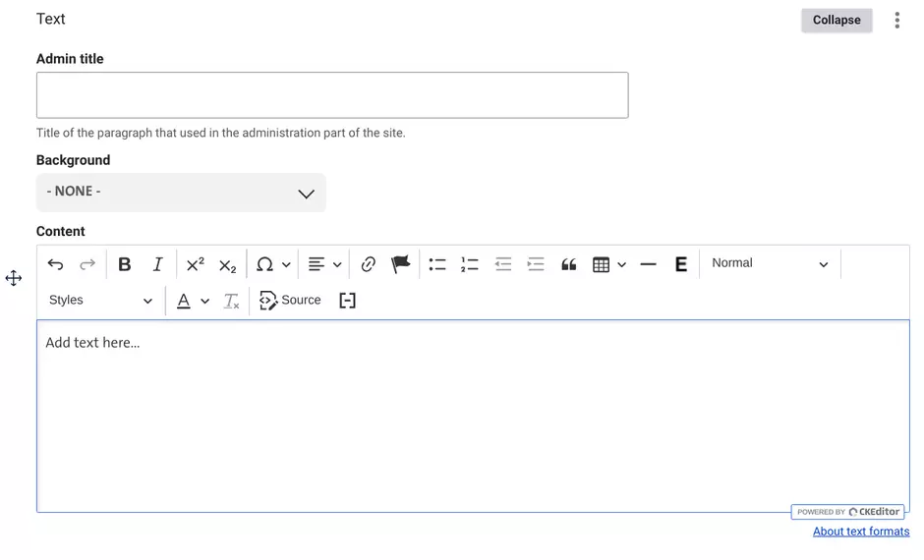Click into the Add text here editor area
Image resolution: width=924 pixels, height=560 pixels.
[x=473, y=416]
